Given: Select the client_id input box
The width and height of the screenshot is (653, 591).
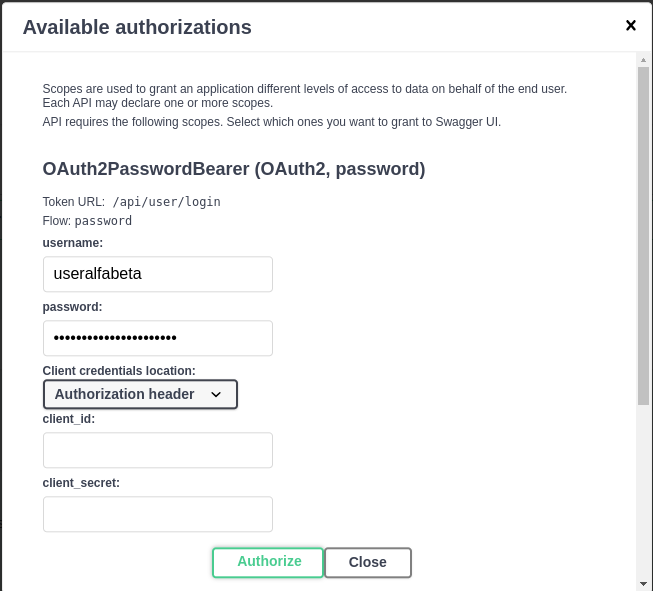Looking at the screenshot, I should pyautogui.click(x=158, y=450).
